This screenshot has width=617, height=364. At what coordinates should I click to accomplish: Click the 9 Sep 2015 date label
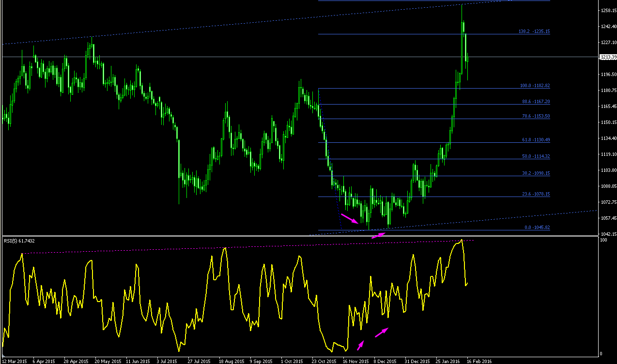(x=261, y=361)
